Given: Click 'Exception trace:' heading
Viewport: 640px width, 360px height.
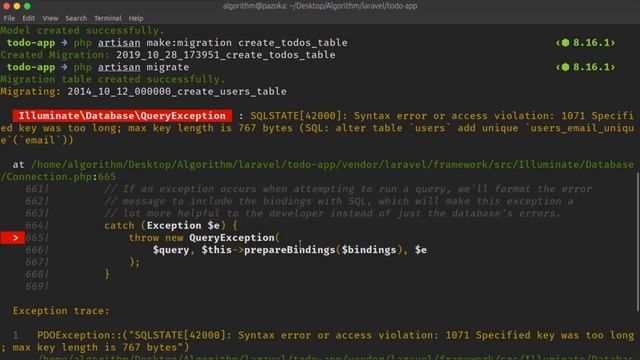Looking at the screenshot, I should click(61, 311).
